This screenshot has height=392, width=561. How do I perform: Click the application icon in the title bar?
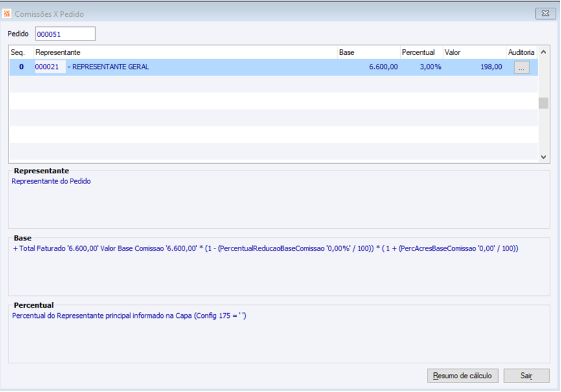7,14
